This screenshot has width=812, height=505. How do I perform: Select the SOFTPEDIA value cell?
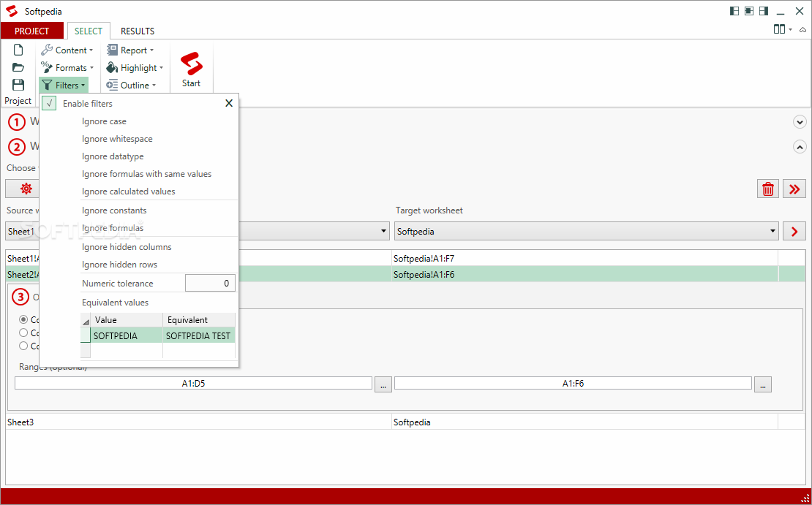pos(127,335)
